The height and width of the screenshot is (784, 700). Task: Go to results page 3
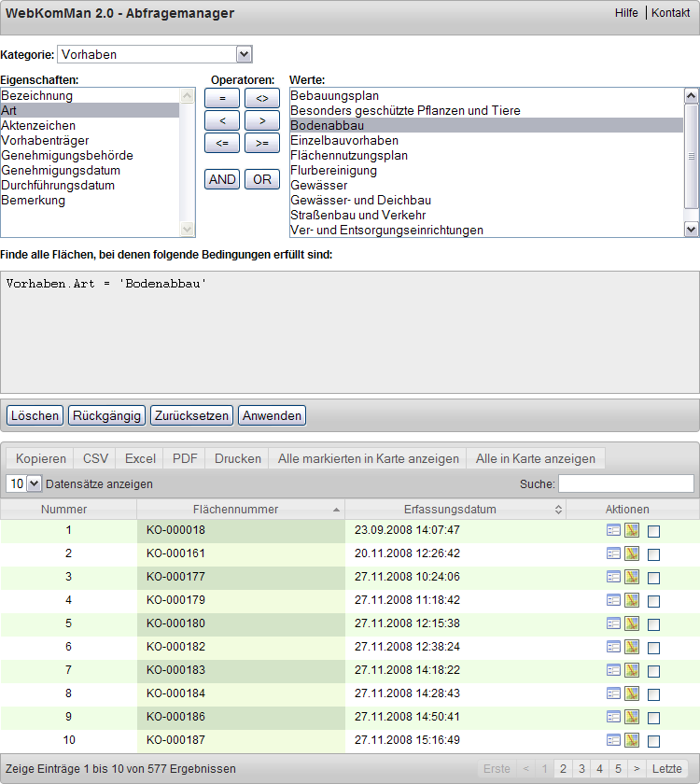point(581,769)
